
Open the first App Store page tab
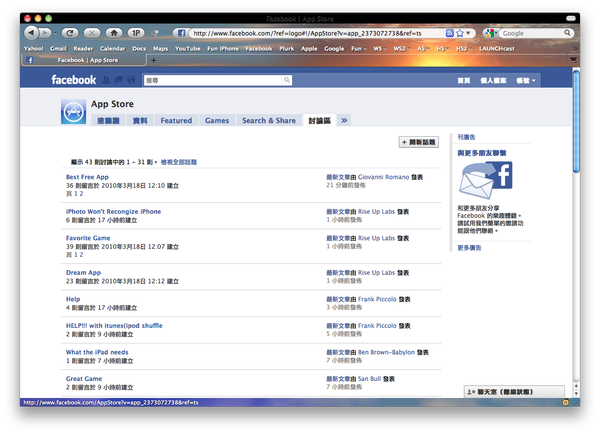pyautogui.click(x=108, y=121)
